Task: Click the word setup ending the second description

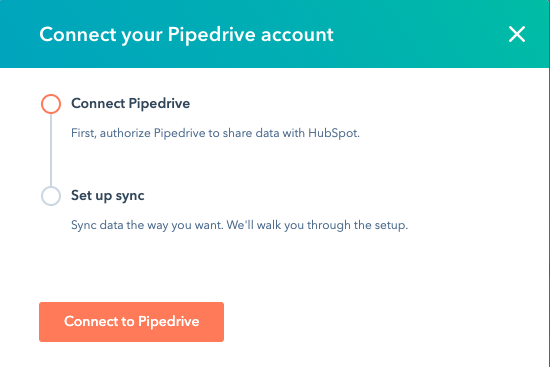Action: (390, 225)
